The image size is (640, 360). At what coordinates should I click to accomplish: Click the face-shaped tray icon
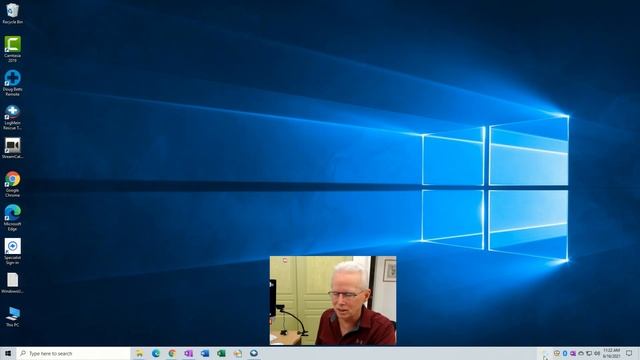coord(557,353)
